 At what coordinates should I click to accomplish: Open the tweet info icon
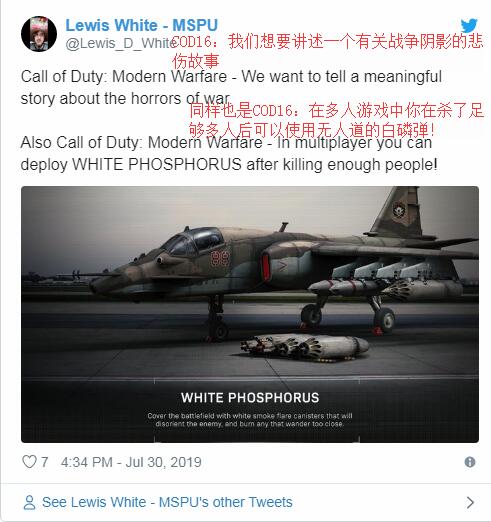[x=470, y=462]
